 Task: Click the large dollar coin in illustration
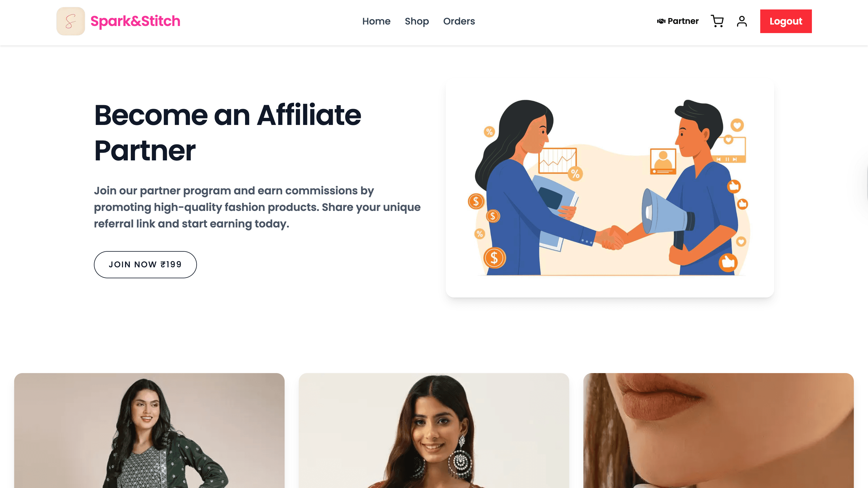click(494, 258)
